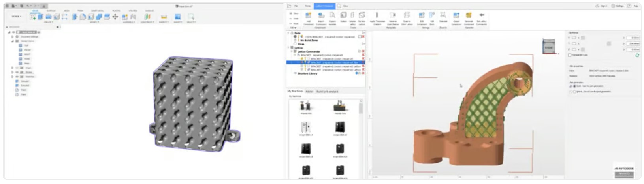The image size is (644, 184).
Task: Switch to the Surface tab in Fusion
Action: pos(51,11)
